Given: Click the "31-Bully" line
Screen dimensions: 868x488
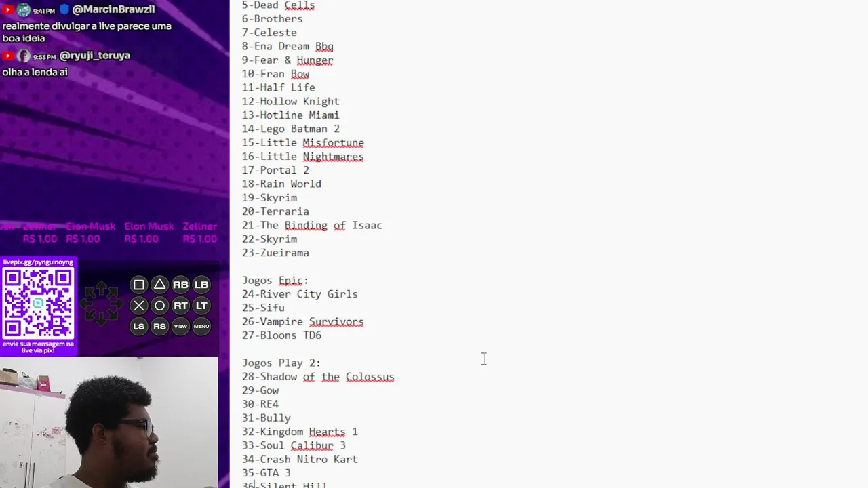Looking at the screenshot, I should click(x=267, y=418).
